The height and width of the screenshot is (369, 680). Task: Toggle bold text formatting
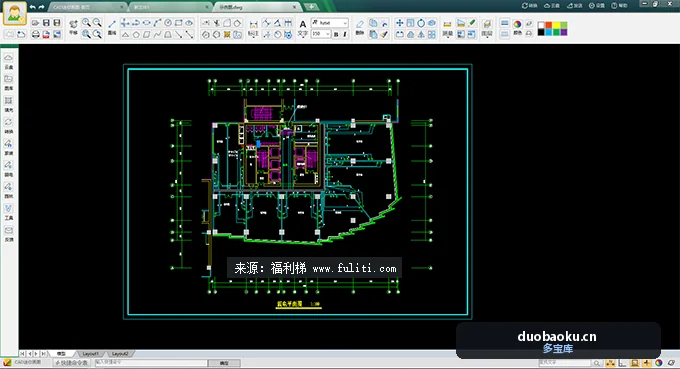336,34
